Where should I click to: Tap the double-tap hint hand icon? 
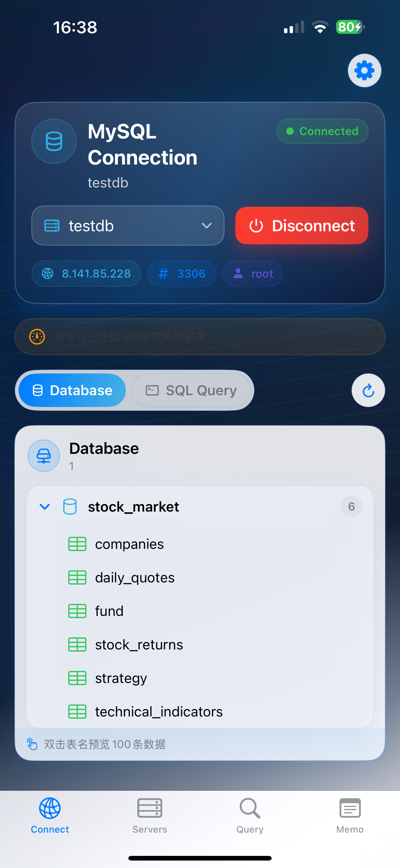pos(32,744)
